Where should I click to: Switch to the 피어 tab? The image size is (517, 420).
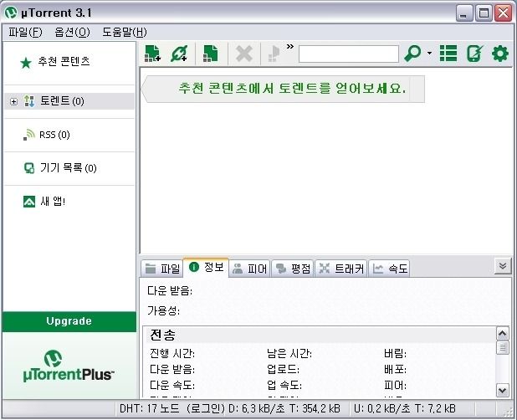tap(249, 269)
